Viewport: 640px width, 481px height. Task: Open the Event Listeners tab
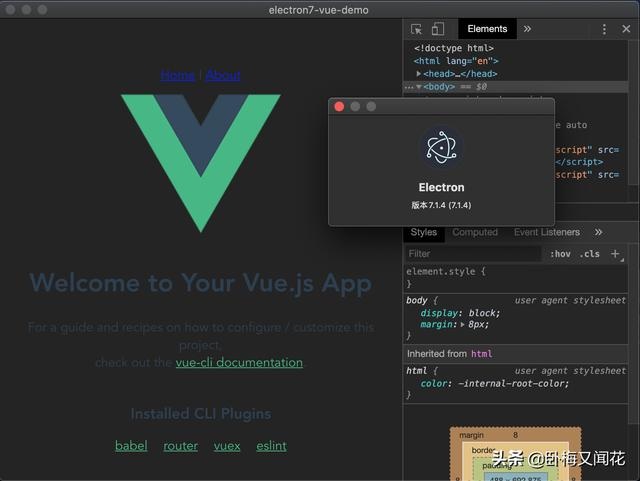tap(547, 232)
